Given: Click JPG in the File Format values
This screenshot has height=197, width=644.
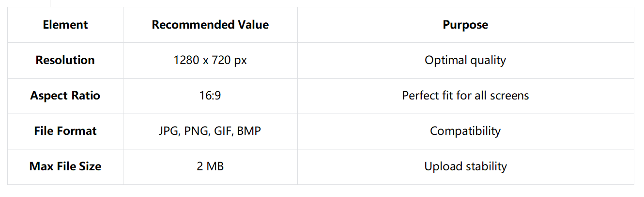Looking at the screenshot, I should coord(169,131).
